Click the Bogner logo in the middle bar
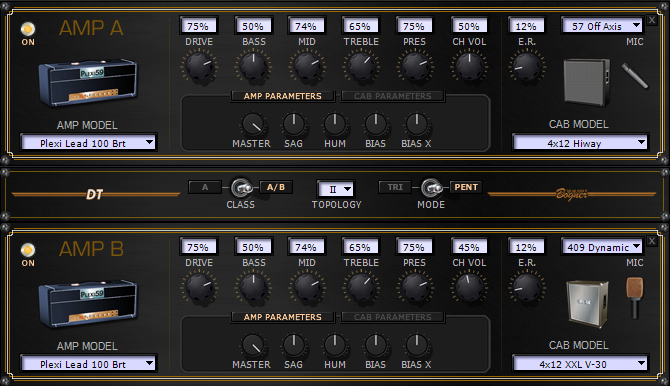 click(572, 194)
